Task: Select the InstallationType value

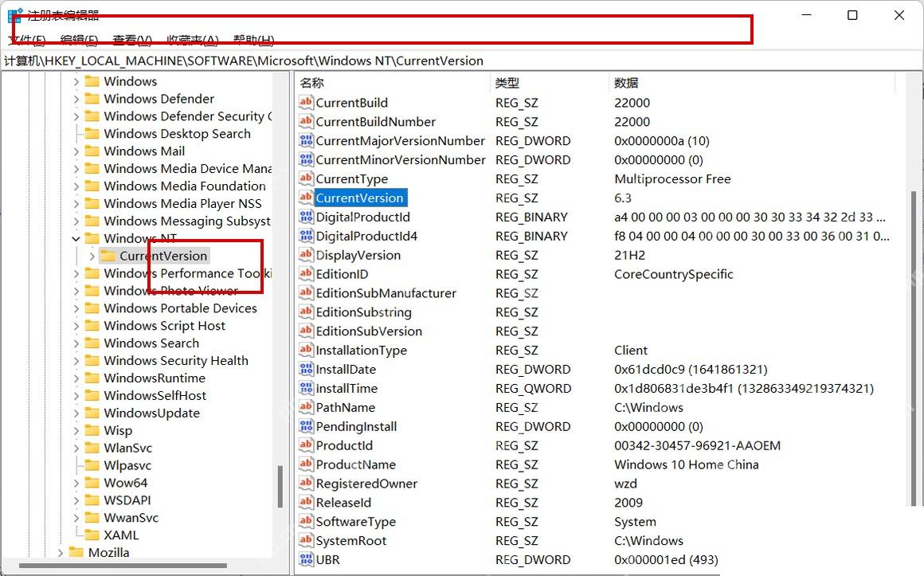Action: tap(361, 351)
